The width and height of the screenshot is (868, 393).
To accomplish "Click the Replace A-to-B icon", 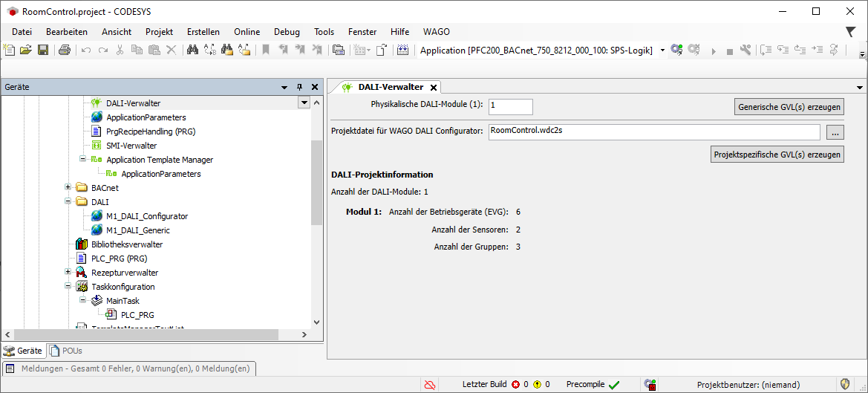I will pos(210,51).
